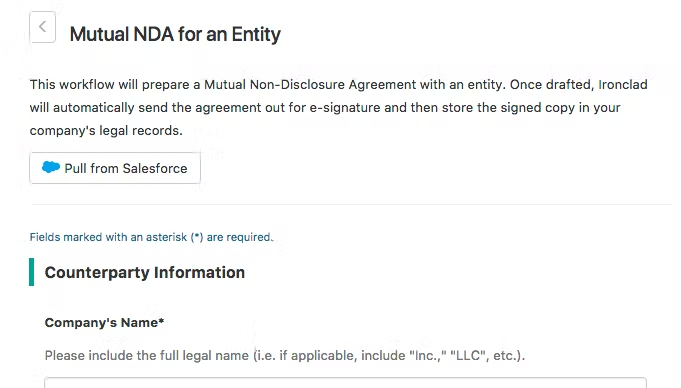This screenshot has width=681, height=388.
Task: Click the "LLC" example in help text
Action: click(x=469, y=355)
